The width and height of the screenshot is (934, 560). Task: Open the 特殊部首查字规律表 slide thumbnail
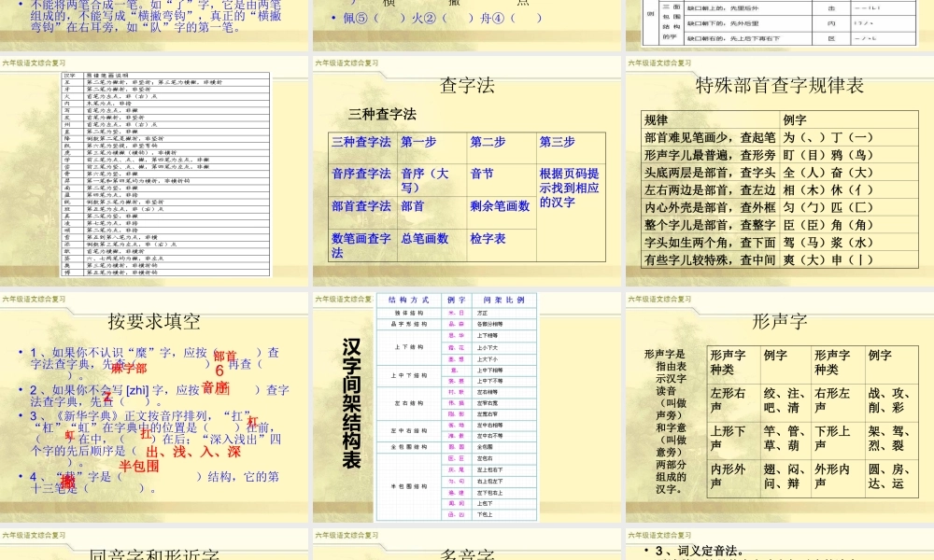[x=780, y=172]
